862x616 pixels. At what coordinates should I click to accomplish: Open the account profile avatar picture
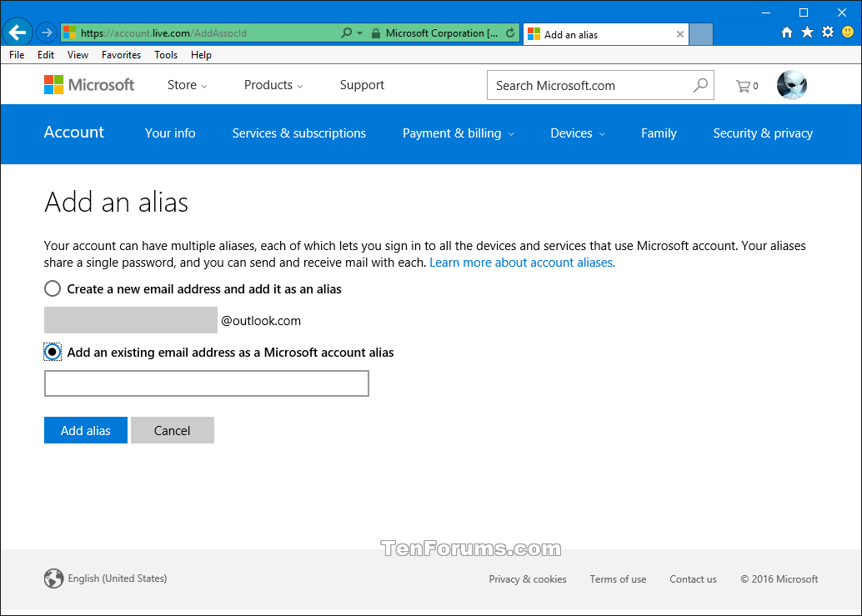coord(792,85)
